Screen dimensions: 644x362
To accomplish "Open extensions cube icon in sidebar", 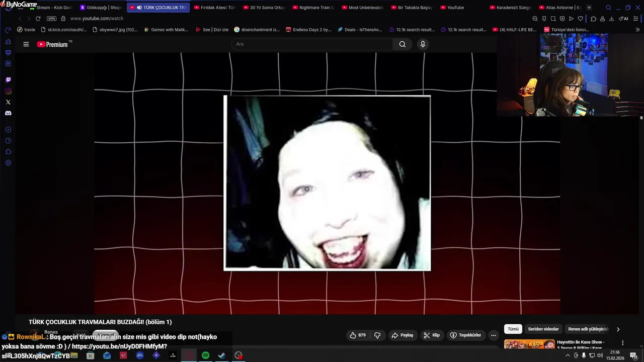I will pyautogui.click(x=8, y=152).
